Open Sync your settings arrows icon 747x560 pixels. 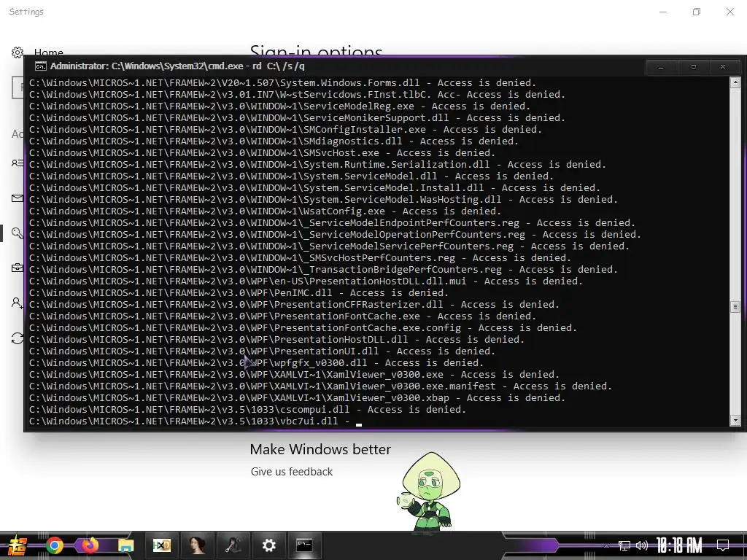[18, 338]
